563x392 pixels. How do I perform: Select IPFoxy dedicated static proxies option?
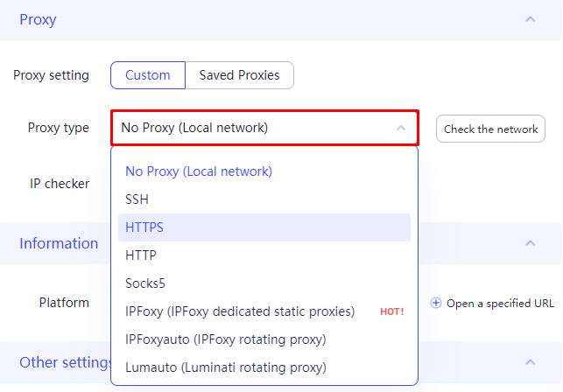point(264,311)
